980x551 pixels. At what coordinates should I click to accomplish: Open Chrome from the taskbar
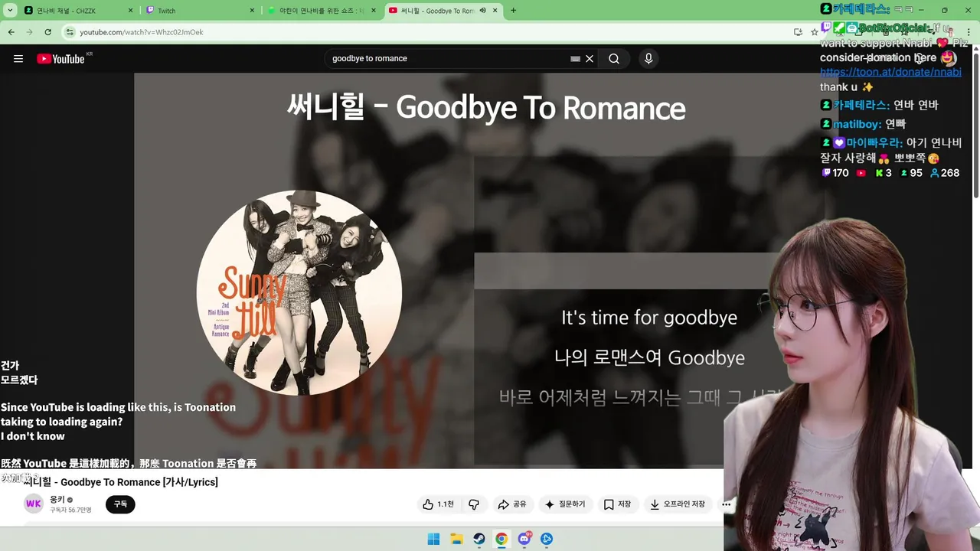pyautogui.click(x=501, y=539)
